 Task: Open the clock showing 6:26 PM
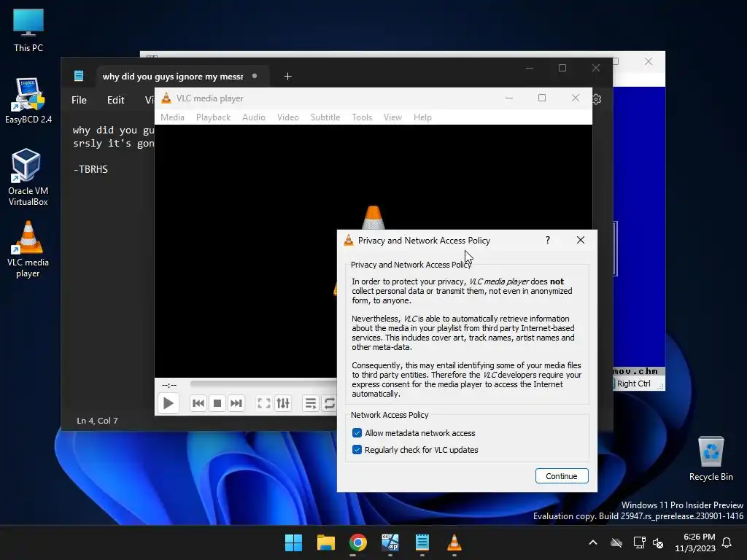695,542
